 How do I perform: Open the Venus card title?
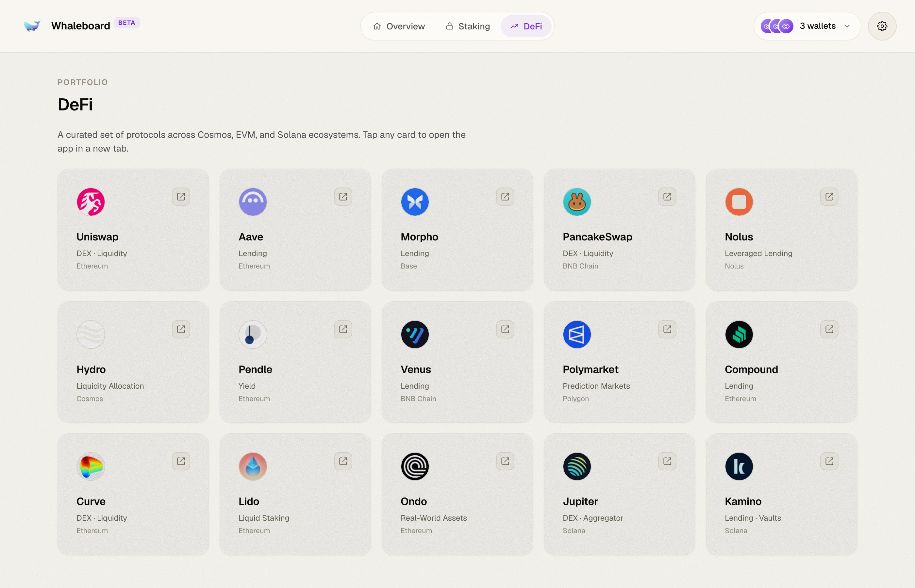point(415,369)
